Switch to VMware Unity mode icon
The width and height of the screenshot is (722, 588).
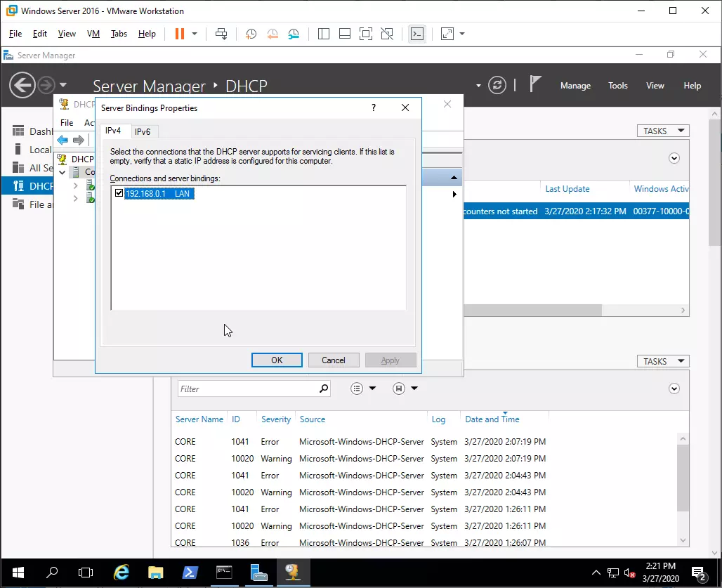(387, 34)
